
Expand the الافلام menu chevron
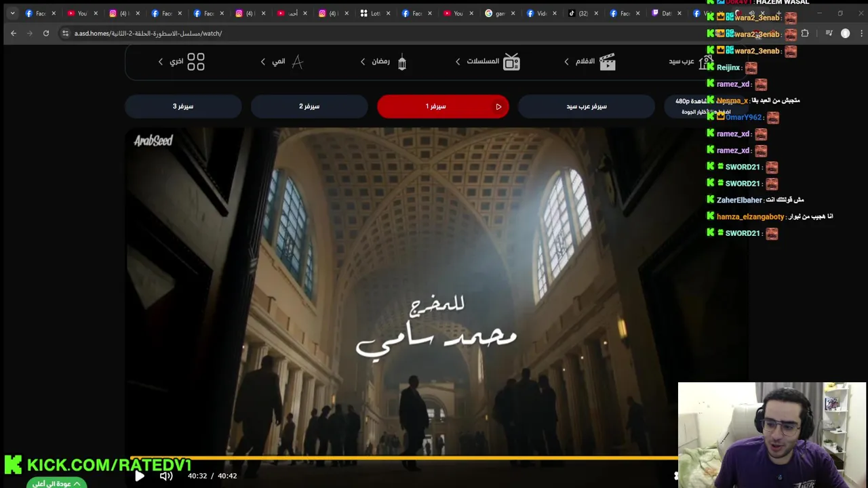coord(567,62)
